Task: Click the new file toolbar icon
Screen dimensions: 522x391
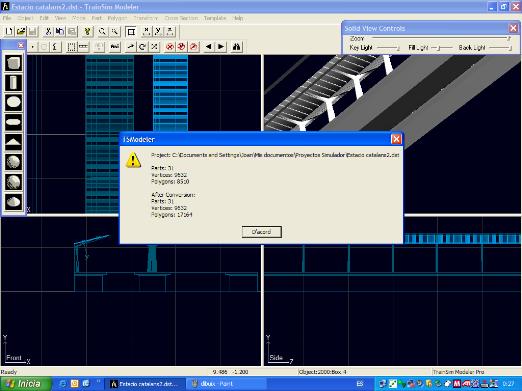Action: [9, 31]
